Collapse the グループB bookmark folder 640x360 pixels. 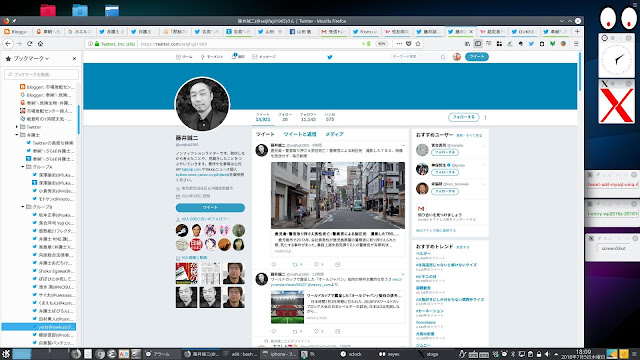[x=23, y=207]
